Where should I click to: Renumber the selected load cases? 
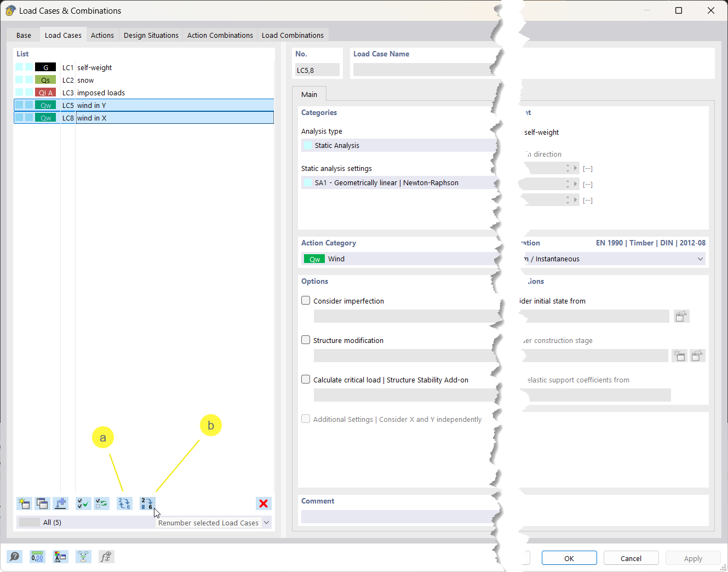147,504
